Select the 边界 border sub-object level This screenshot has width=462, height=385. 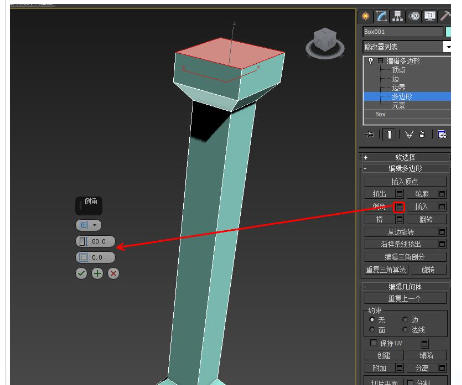[399, 88]
